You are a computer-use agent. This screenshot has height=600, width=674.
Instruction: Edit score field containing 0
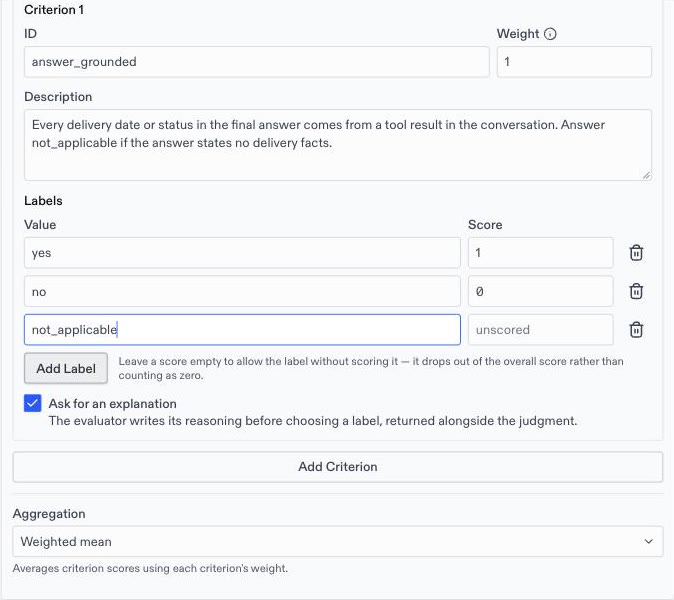pos(541,291)
